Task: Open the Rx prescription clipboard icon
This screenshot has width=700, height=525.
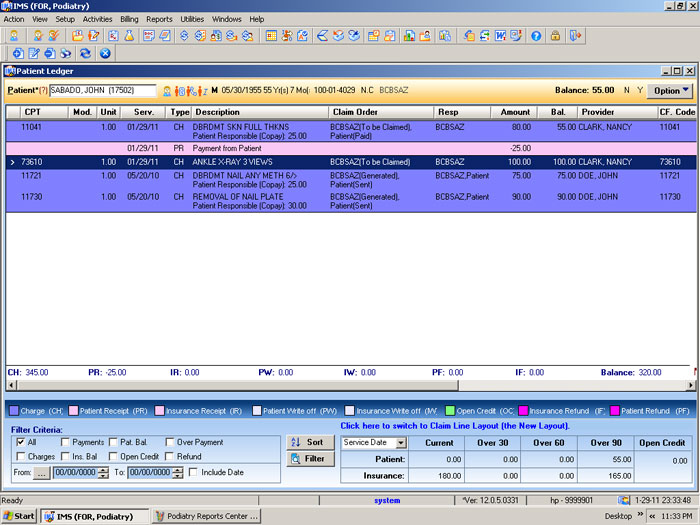Action: pos(113,36)
